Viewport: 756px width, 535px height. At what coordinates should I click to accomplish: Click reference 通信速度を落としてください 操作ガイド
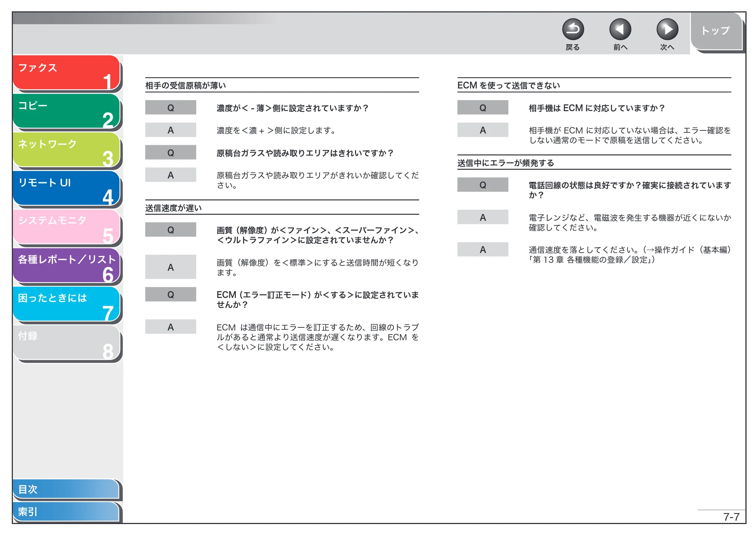click(629, 254)
